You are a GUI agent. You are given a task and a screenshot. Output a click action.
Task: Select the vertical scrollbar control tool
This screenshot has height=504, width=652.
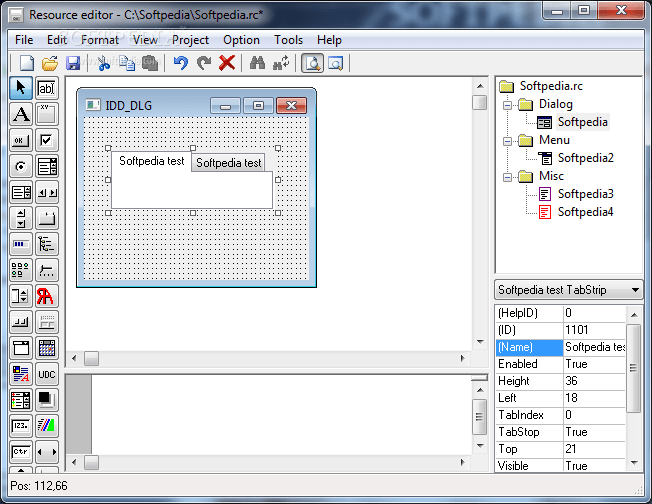point(21,218)
